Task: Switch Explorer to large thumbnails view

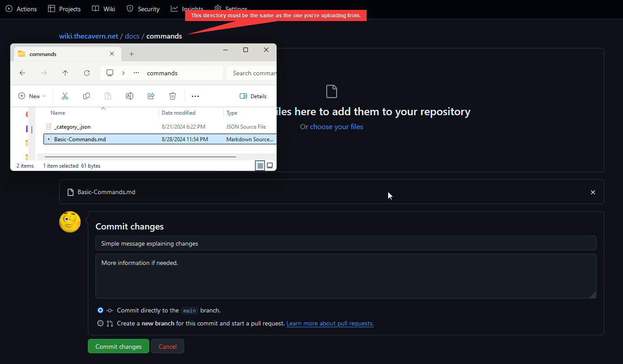Action: (270, 166)
